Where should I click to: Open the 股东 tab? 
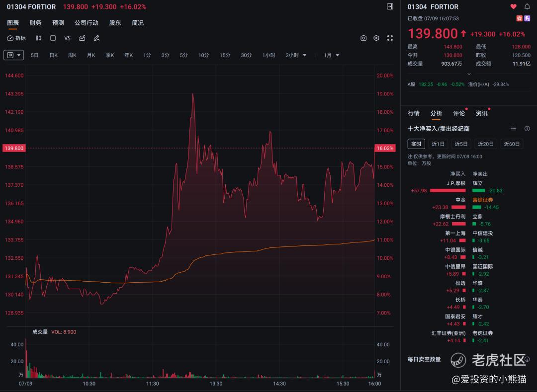point(115,22)
